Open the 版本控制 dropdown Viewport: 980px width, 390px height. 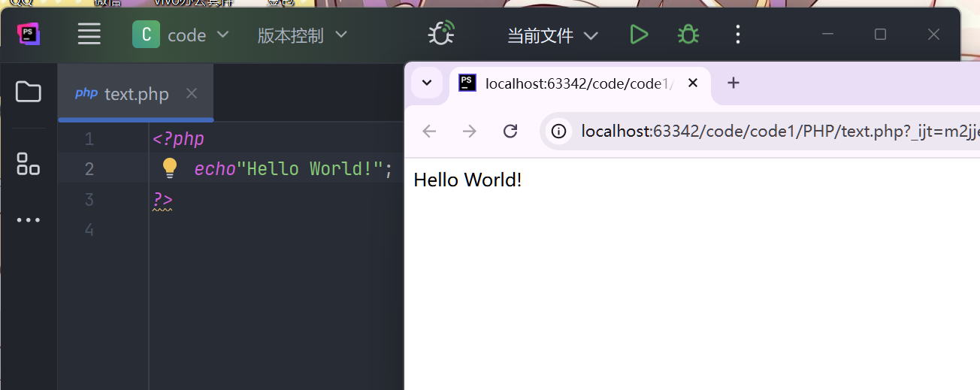[x=302, y=35]
